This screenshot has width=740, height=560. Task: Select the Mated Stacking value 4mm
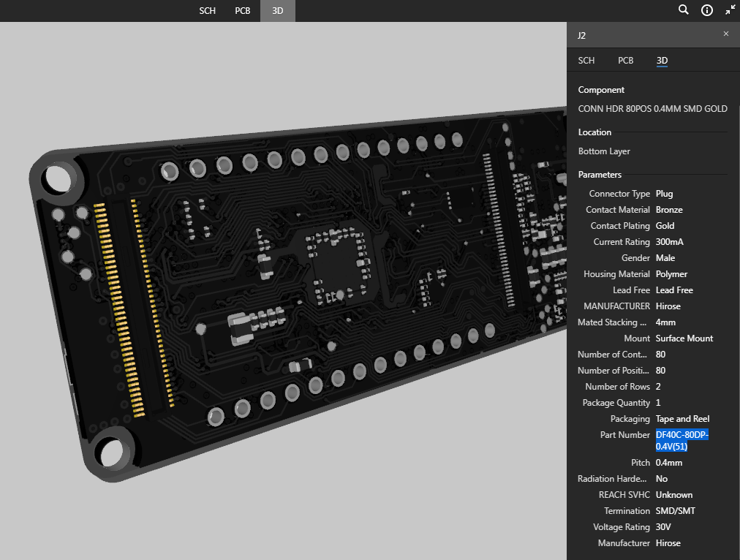pyautogui.click(x=665, y=322)
